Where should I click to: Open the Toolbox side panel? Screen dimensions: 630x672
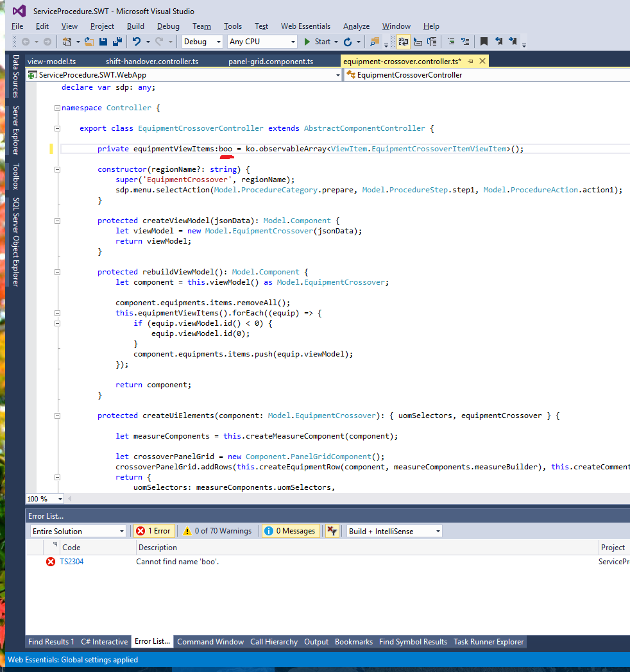[16, 176]
